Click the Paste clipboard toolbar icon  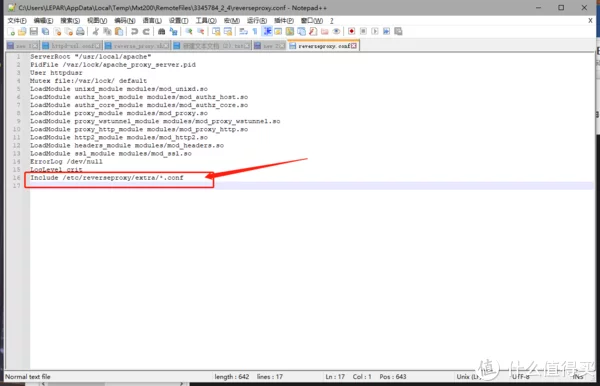119,32
